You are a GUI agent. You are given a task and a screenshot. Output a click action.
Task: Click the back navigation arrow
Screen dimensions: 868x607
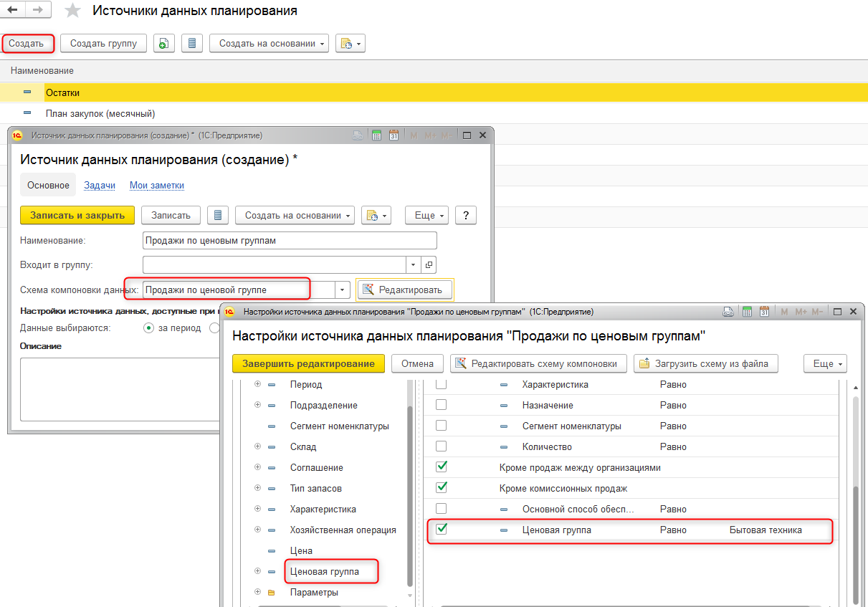click(x=13, y=11)
